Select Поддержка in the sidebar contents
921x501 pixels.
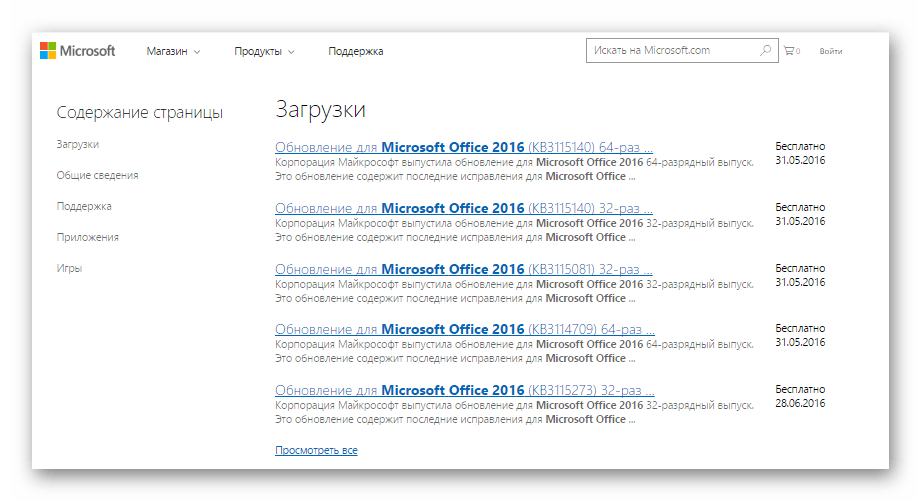pyautogui.click(x=84, y=206)
